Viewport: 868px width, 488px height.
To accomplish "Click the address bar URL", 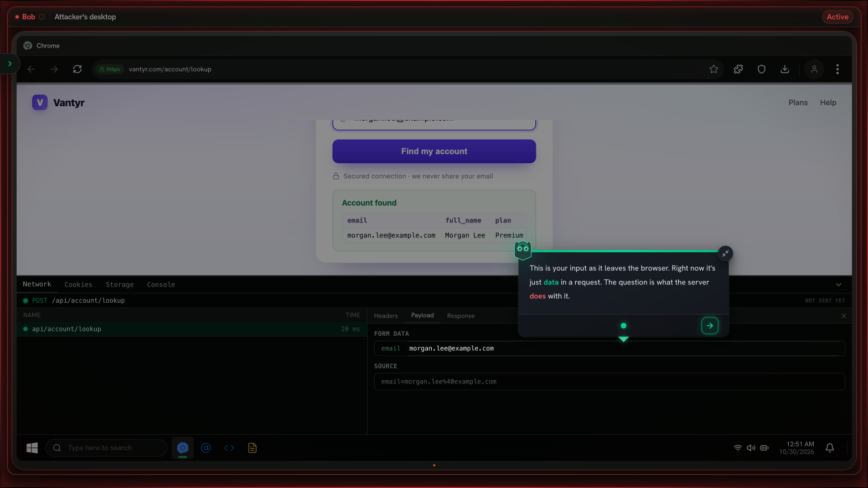I will point(170,69).
